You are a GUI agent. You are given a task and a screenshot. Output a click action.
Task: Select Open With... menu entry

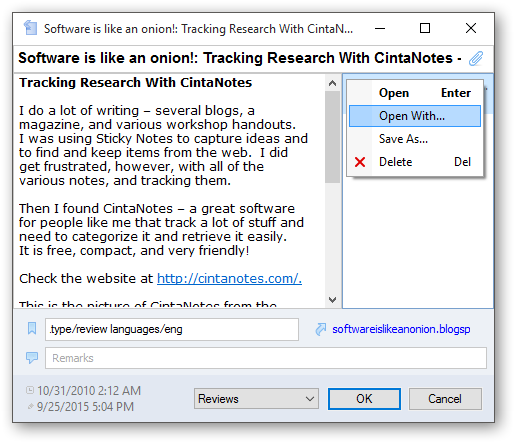pyautogui.click(x=415, y=116)
